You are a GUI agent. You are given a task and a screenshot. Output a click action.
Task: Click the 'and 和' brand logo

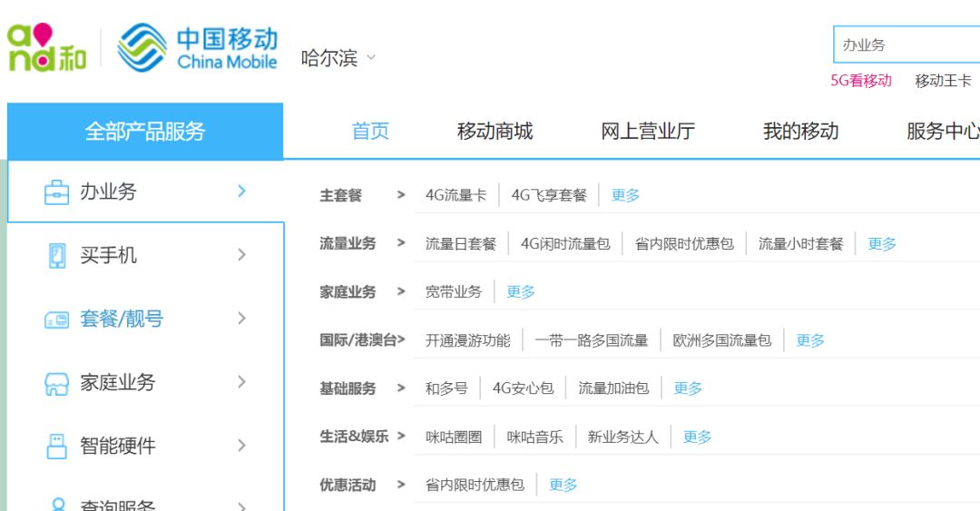click(x=46, y=47)
